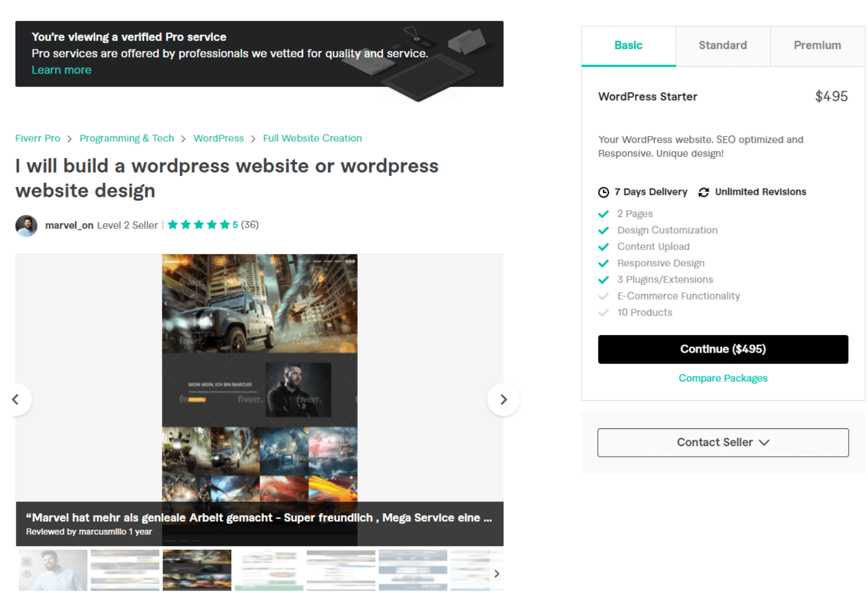Show previous gallery image arrow
868x593 pixels.
pos(15,399)
